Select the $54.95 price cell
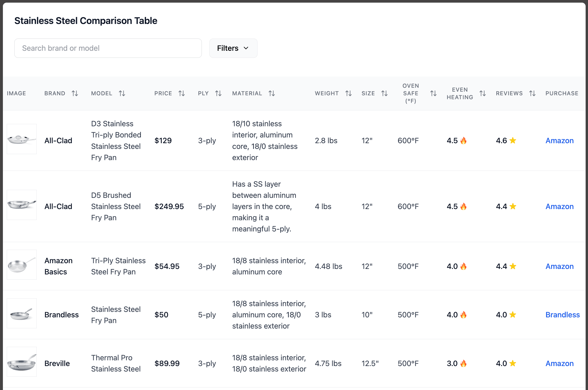 click(167, 266)
